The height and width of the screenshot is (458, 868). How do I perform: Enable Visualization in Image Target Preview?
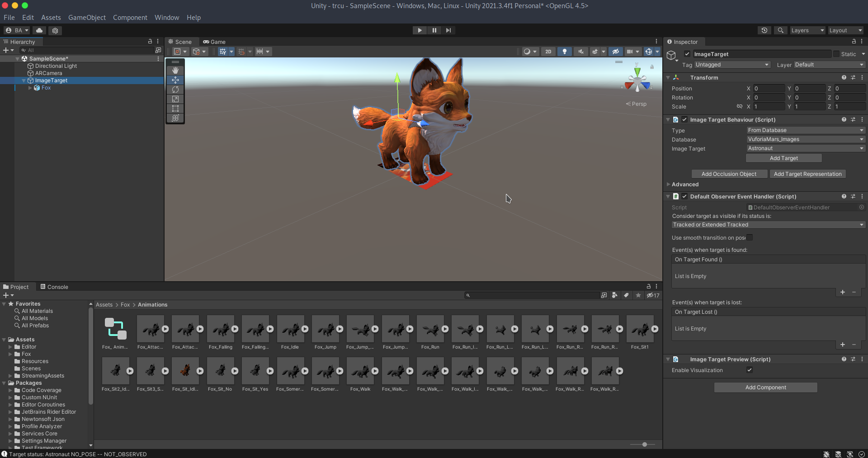(x=749, y=370)
